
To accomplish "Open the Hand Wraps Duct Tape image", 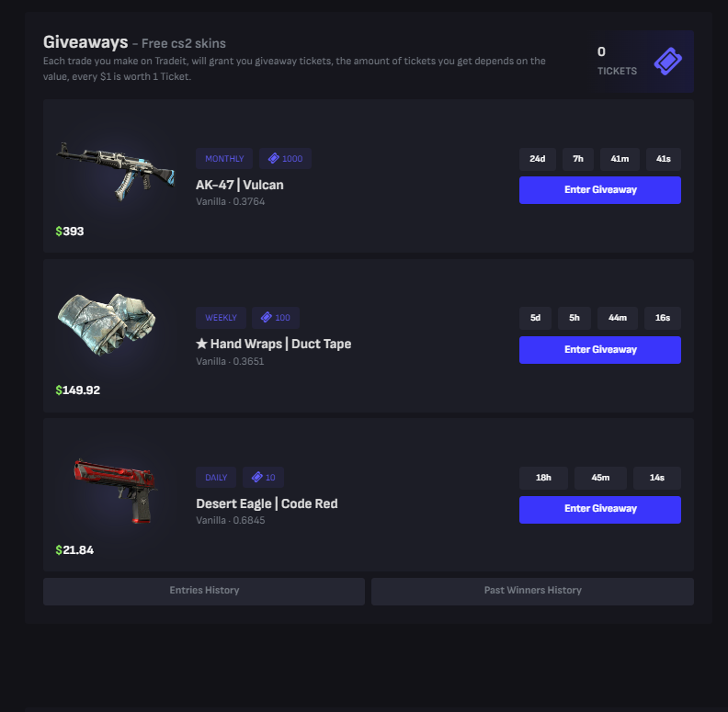I will click(x=107, y=324).
